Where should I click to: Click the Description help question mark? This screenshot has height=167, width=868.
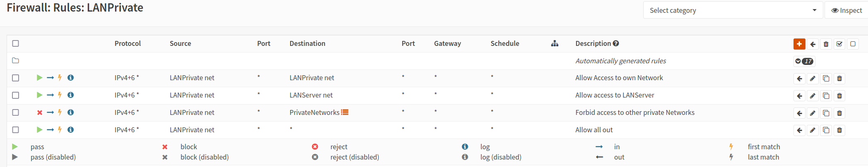coord(616,43)
